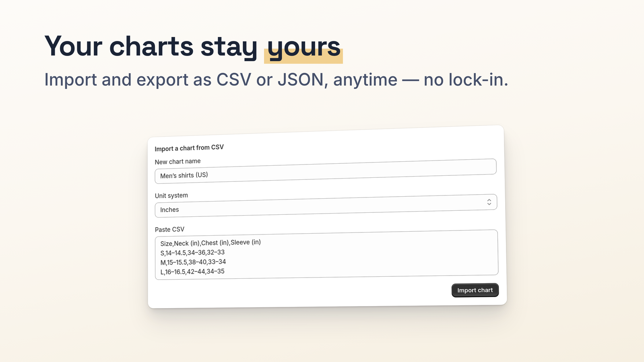The image size is (644, 362).
Task: Click inside the Paste CSV text area
Action: click(x=326, y=255)
